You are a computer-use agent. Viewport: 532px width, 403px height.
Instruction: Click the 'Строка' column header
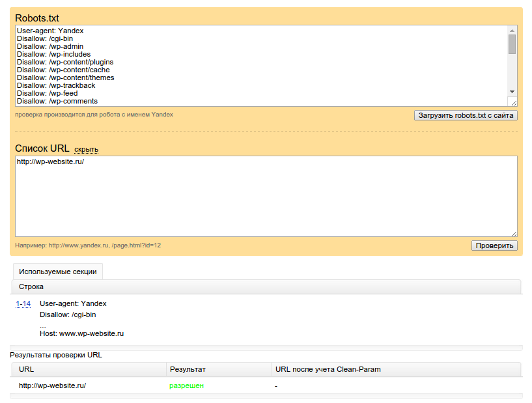pos(31,286)
